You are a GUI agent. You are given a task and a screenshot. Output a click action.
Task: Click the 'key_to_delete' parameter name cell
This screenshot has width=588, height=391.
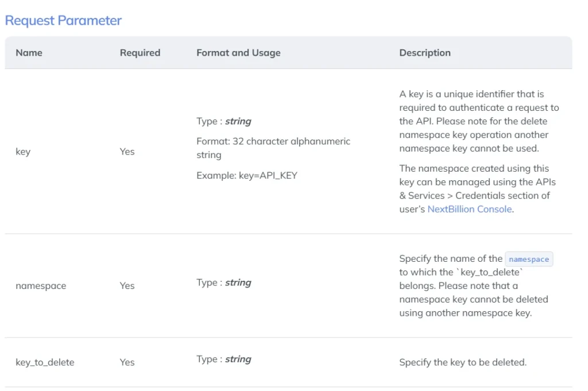(45, 362)
